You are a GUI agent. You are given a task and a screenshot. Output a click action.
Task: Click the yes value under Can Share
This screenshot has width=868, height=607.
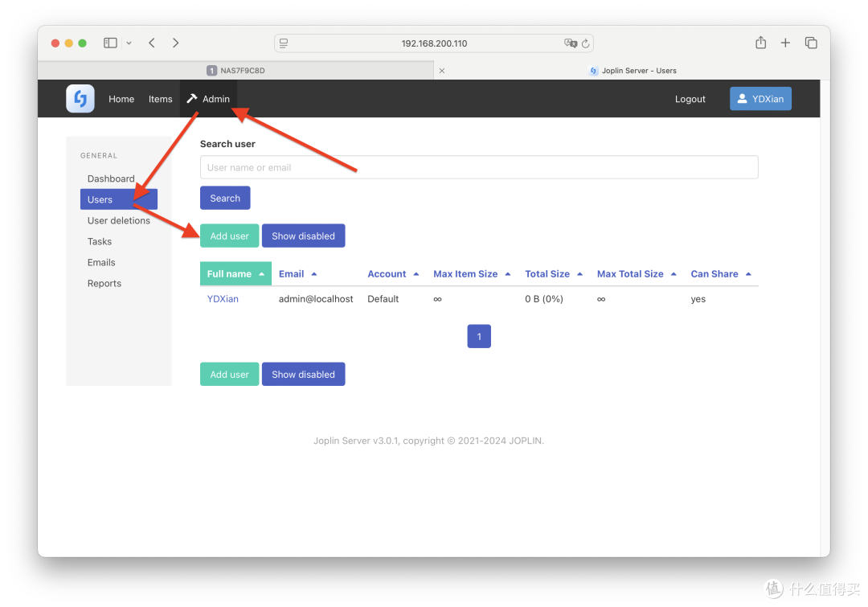coord(698,299)
